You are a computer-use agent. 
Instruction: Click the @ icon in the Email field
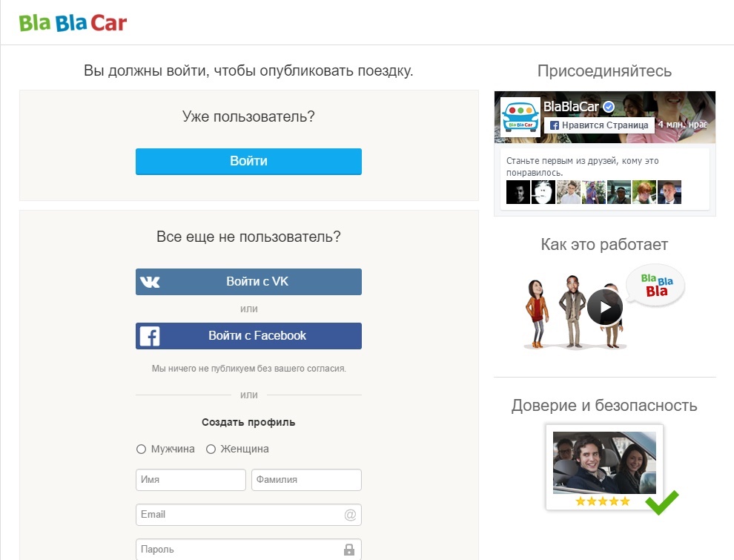click(x=350, y=515)
